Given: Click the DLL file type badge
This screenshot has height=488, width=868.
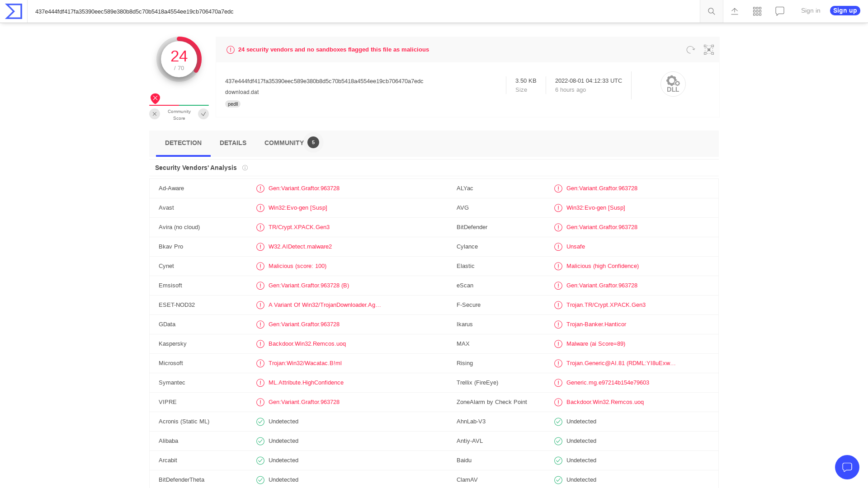Looking at the screenshot, I should [x=673, y=84].
